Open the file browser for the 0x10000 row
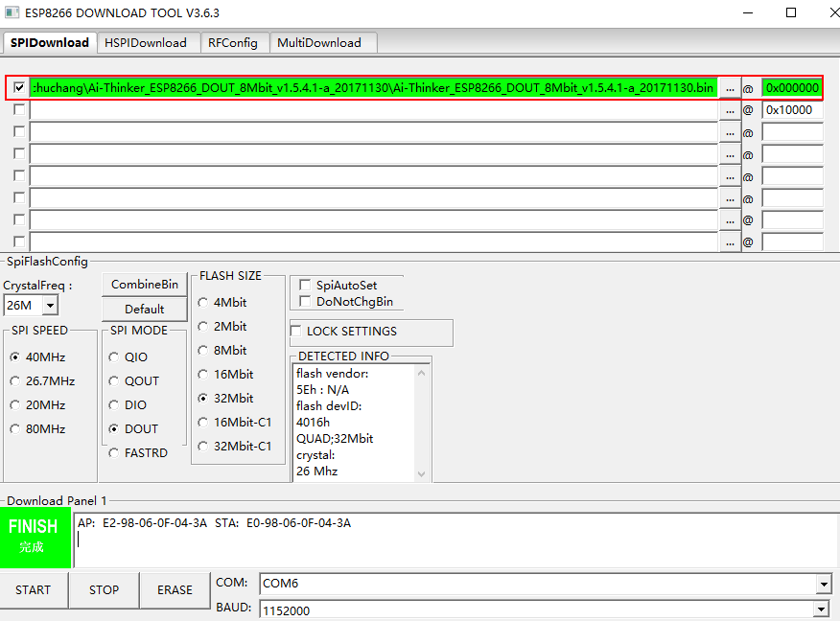Image resolution: width=840 pixels, height=621 pixels. 730,110
